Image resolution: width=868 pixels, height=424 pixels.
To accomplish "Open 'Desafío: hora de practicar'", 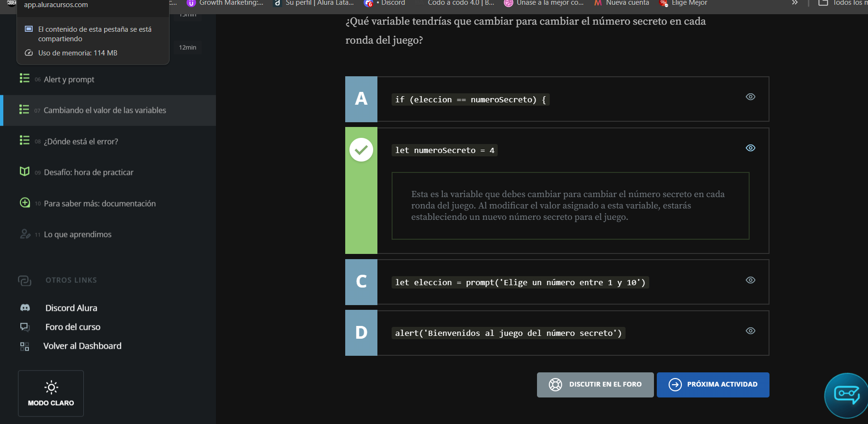I will 108,172.
